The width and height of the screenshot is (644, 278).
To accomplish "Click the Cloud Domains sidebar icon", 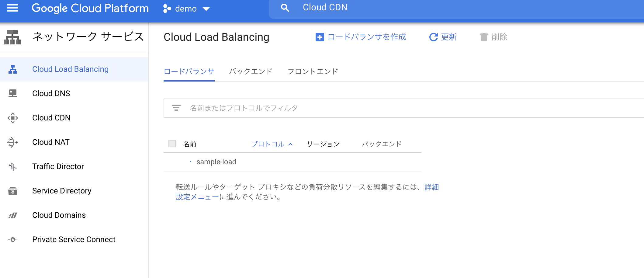I will (x=13, y=215).
